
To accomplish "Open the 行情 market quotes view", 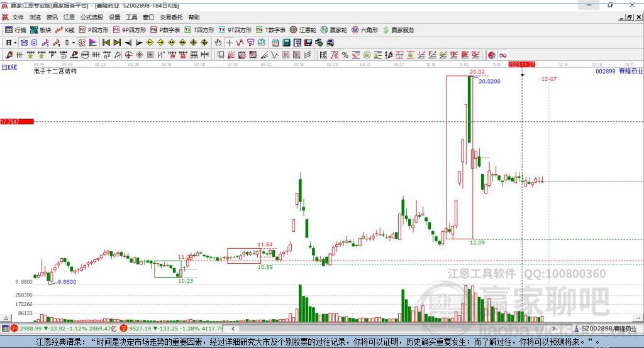I will [15, 30].
